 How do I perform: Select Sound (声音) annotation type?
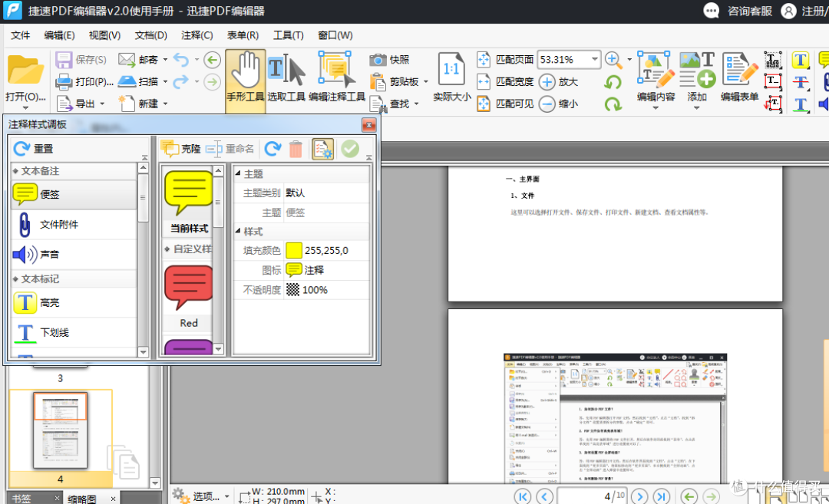click(74, 254)
